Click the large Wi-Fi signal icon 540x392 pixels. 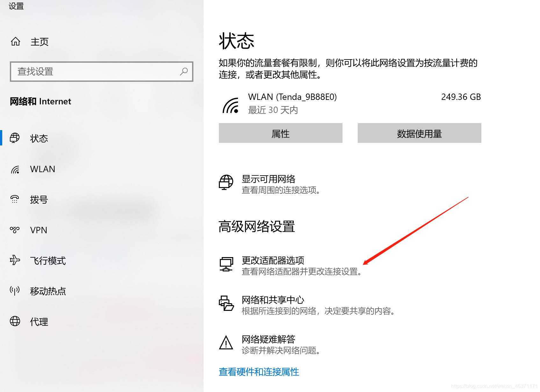231,105
